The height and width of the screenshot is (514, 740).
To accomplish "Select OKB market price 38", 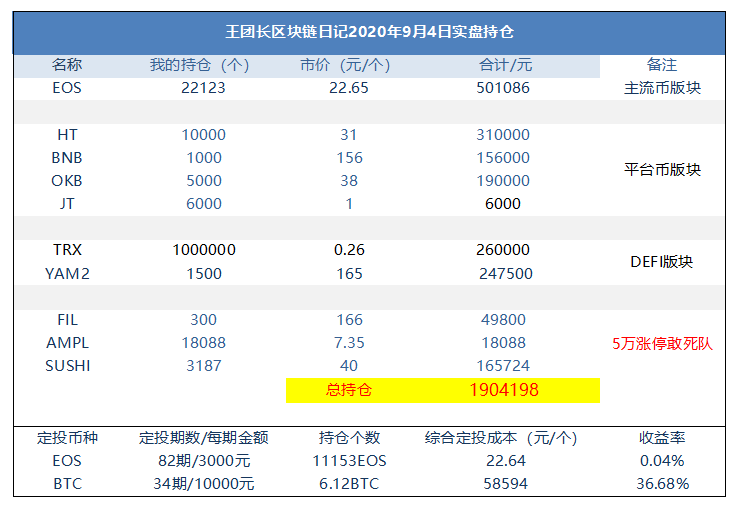I will click(x=349, y=181).
